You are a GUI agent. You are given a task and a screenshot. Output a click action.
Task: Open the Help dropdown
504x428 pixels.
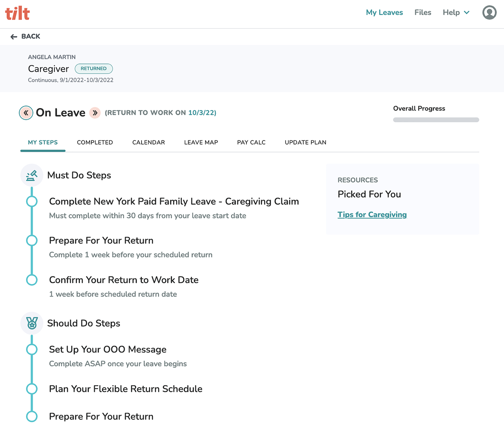tap(455, 12)
